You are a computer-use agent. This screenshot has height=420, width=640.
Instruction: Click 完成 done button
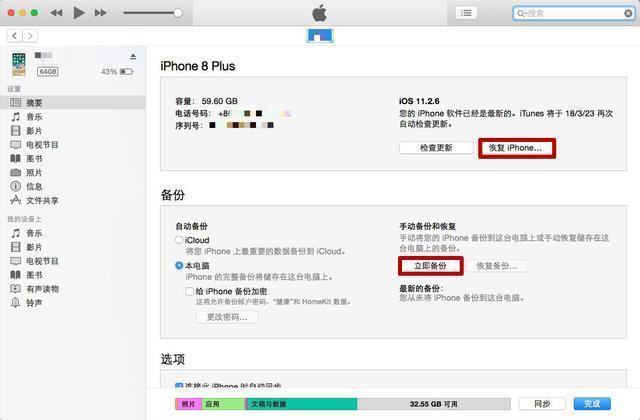[x=592, y=404]
